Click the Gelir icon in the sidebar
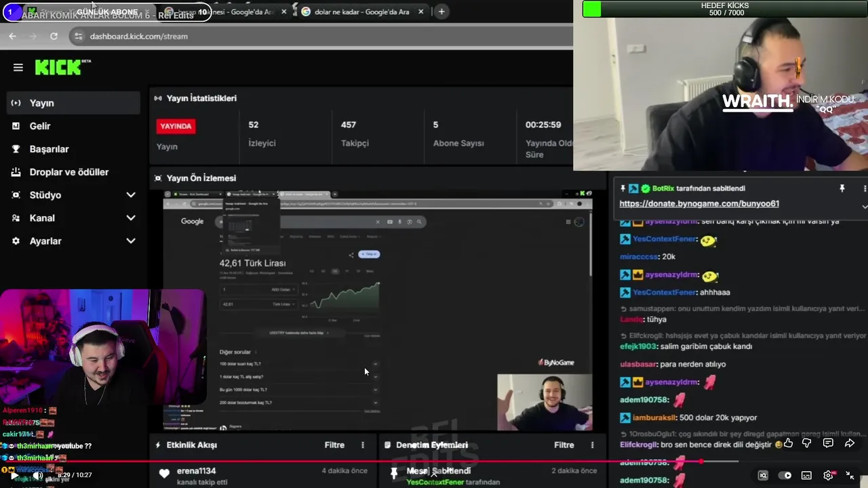Screen dimensions: 868x488 [16, 126]
